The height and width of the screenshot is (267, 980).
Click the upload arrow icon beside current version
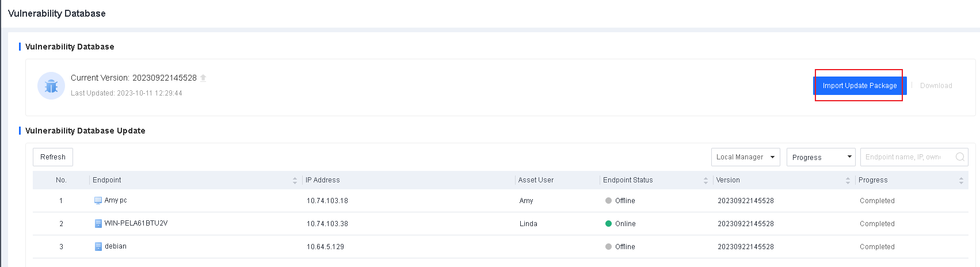pos(203,78)
